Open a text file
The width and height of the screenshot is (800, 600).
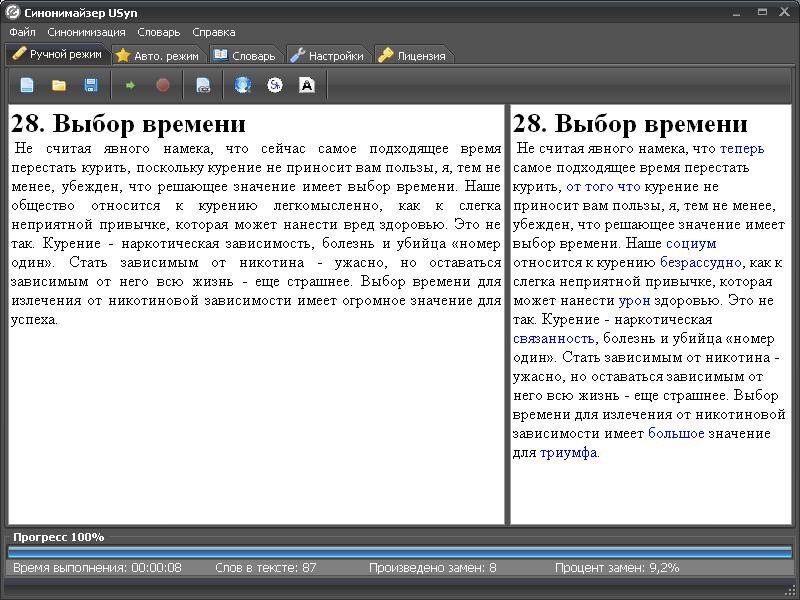[x=58, y=85]
